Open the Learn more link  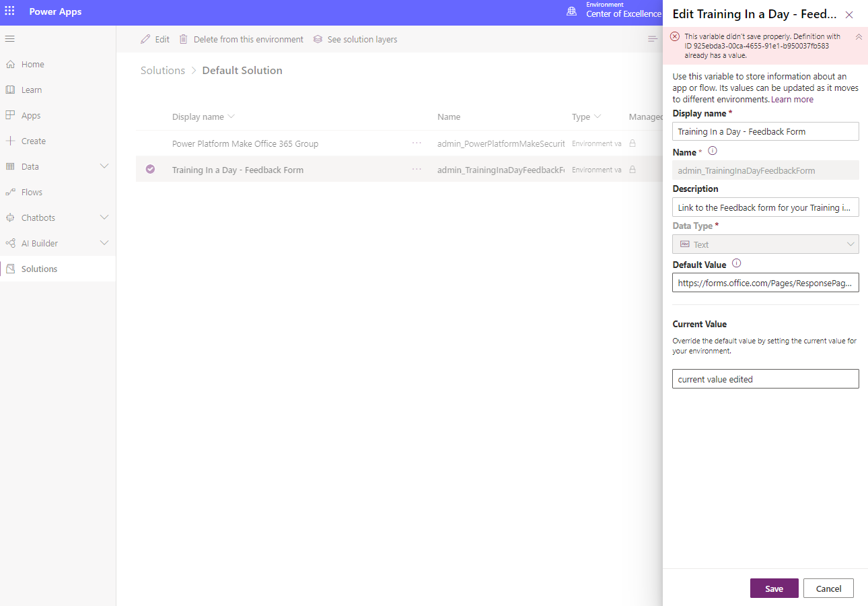tap(792, 99)
